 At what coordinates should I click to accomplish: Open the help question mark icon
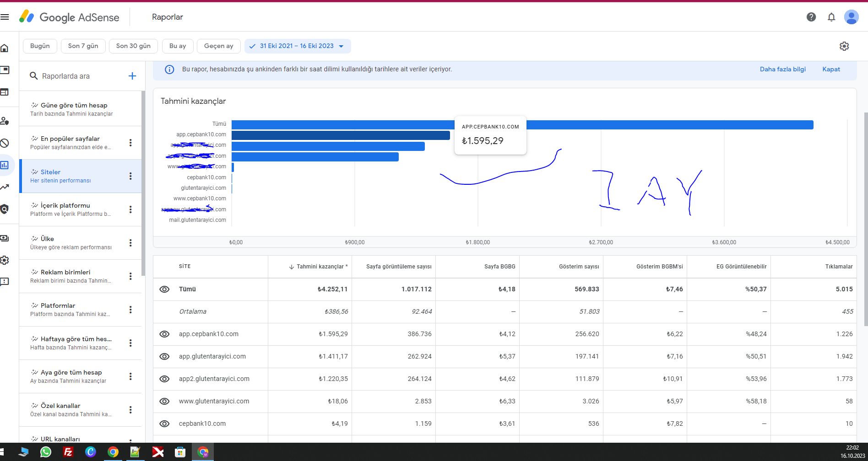(x=811, y=17)
